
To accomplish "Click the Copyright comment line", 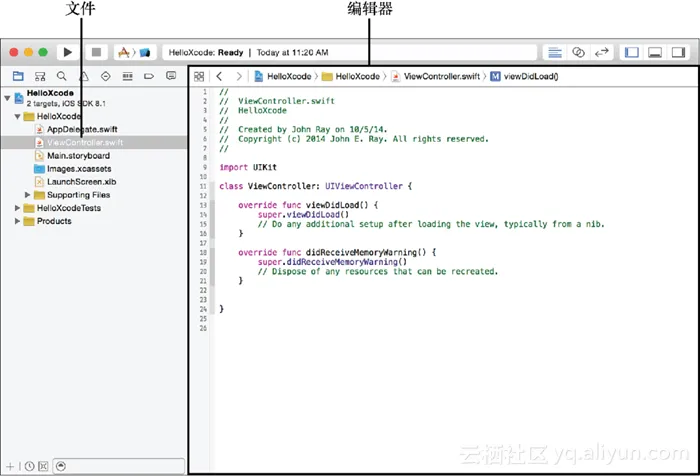I will 354,139.
